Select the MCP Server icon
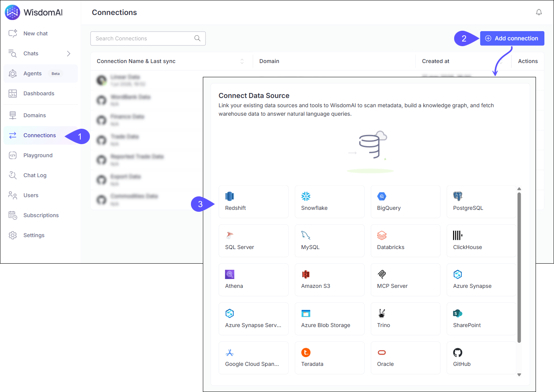554x392 pixels. tap(382, 274)
